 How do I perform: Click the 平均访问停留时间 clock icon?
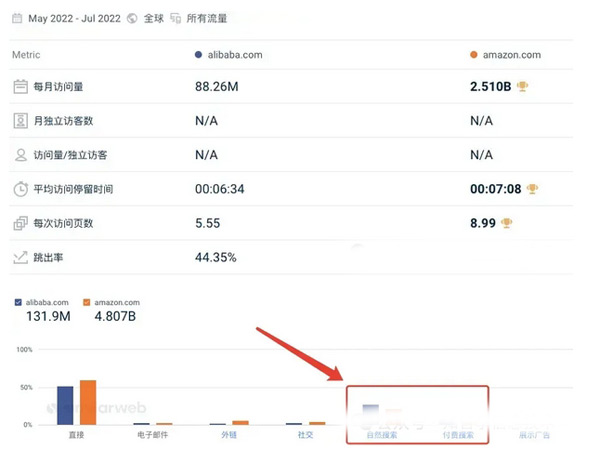20,189
